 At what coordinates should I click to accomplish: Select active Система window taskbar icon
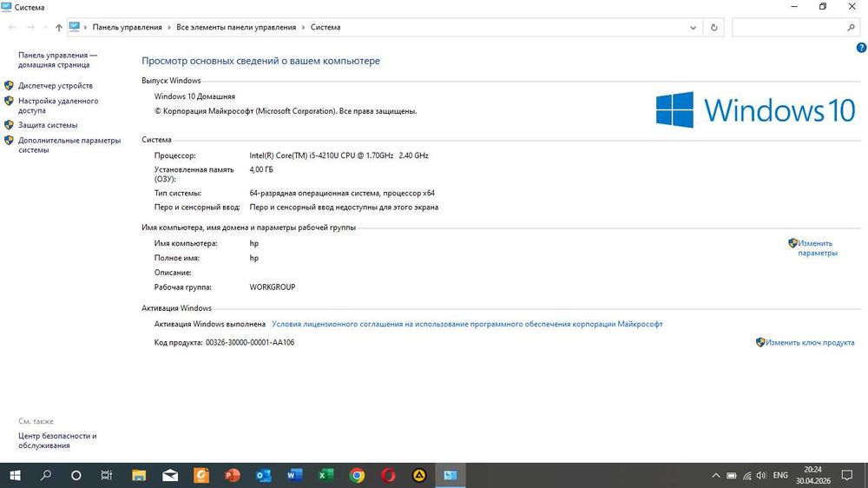[450, 475]
